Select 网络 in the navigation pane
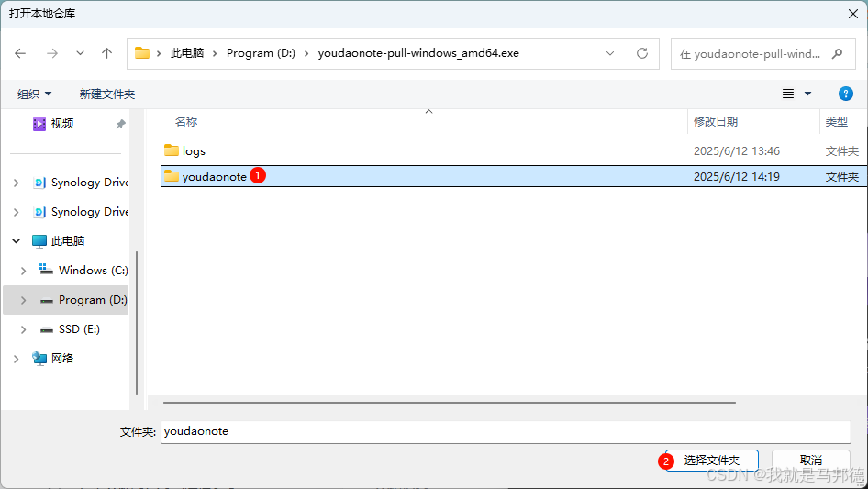Viewport: 868px width, 489px height. [53, 359]
